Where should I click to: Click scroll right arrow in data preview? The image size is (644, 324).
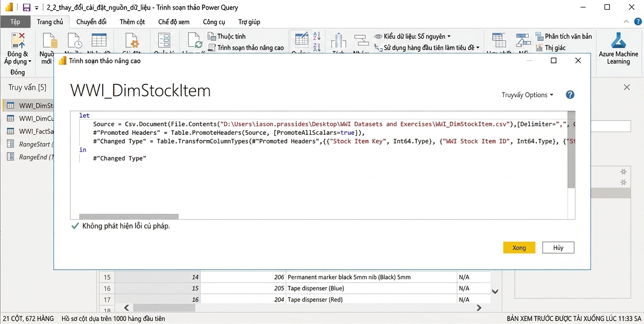(x=479, y=308)
